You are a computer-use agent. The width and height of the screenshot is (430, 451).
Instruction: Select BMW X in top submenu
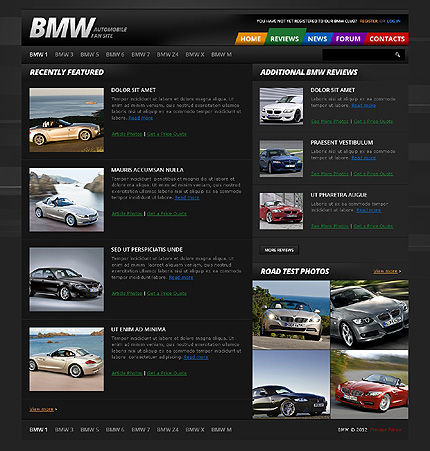point(195,54)
